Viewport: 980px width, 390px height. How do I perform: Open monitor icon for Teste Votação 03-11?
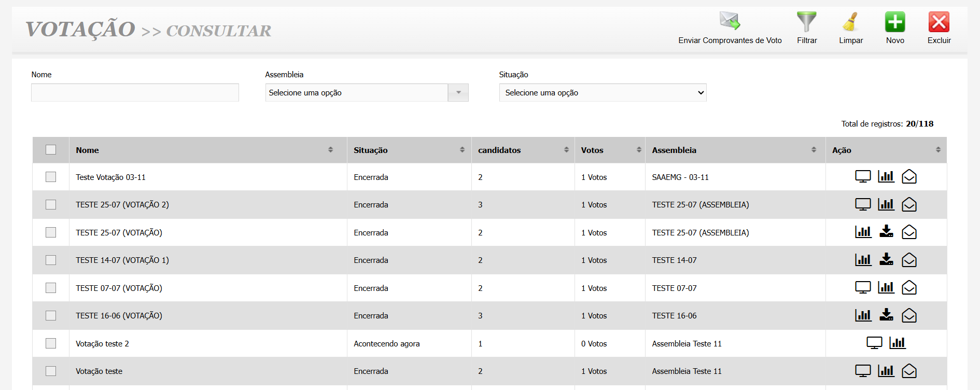pos(863,177)
